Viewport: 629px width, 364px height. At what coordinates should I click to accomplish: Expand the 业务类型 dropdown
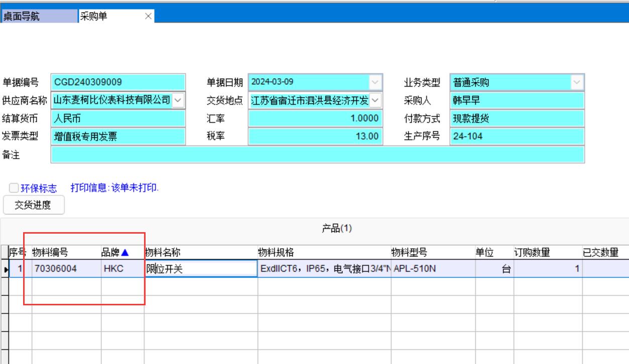577,82
